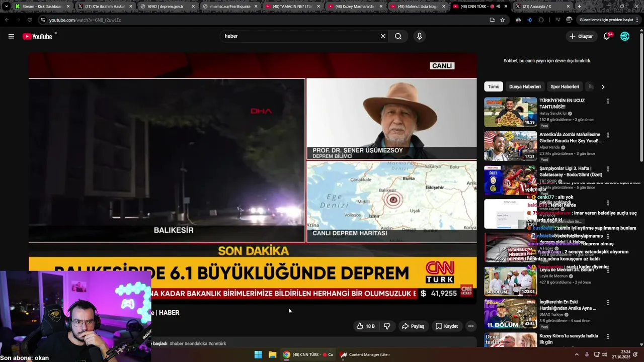Switch to m.emsc.eu earthquake tab
Viewport: 644px width, 362px height.
coord(229,7)
